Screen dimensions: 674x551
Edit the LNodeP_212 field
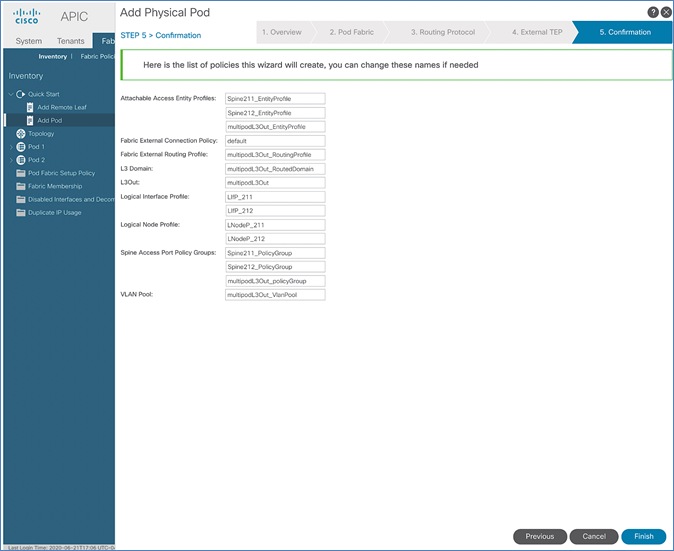tap(275, 239)
